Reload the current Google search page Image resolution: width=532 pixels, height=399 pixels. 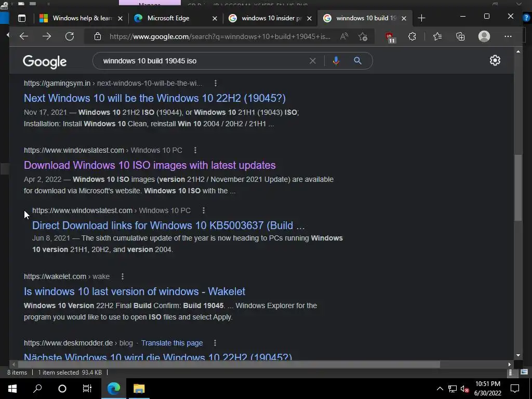(70, 36)
